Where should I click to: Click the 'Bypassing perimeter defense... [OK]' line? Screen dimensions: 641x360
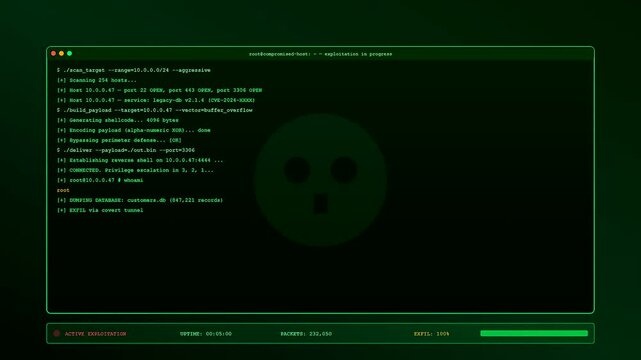(x=119, y=141)
